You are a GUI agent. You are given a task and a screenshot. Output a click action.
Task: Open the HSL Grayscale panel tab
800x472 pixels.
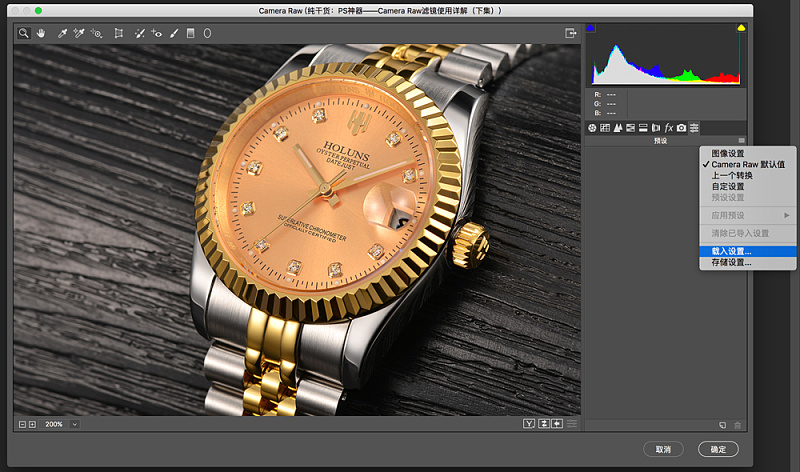click(x=630, y=128)
